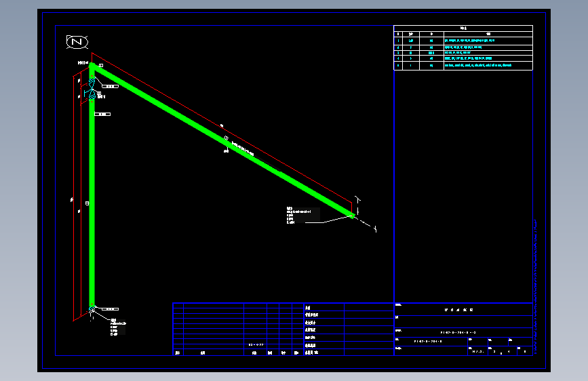Click the north arrow N symbol
The height and width of the screenshot is (381, 588).
tap(77, 41)
